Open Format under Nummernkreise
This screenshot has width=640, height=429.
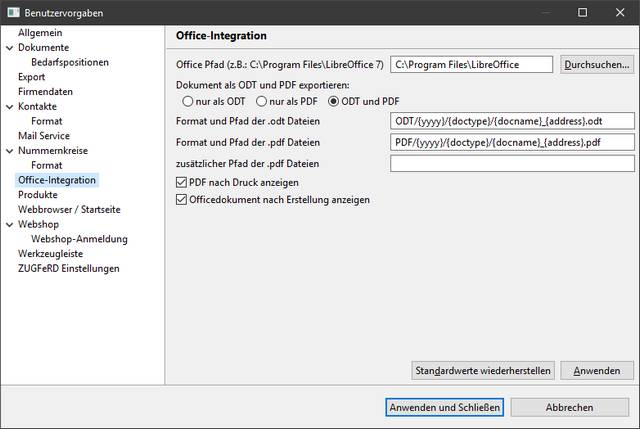pos(47,165)
